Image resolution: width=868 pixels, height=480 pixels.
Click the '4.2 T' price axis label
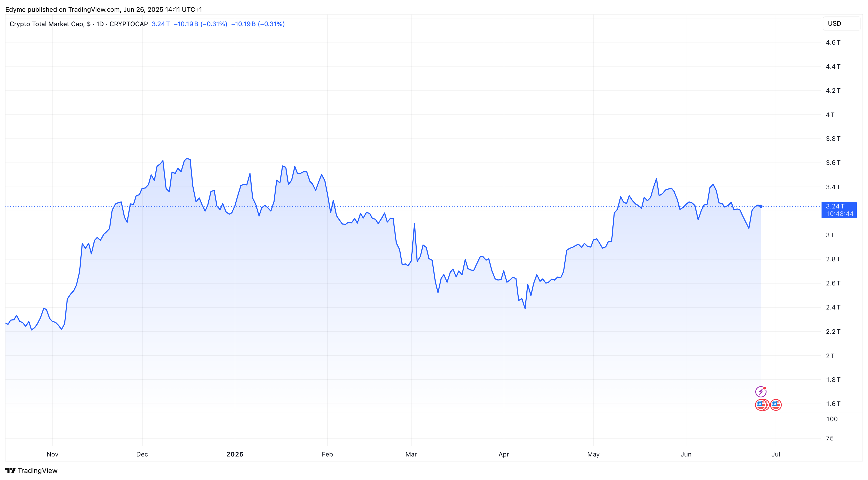coord(833,91)
